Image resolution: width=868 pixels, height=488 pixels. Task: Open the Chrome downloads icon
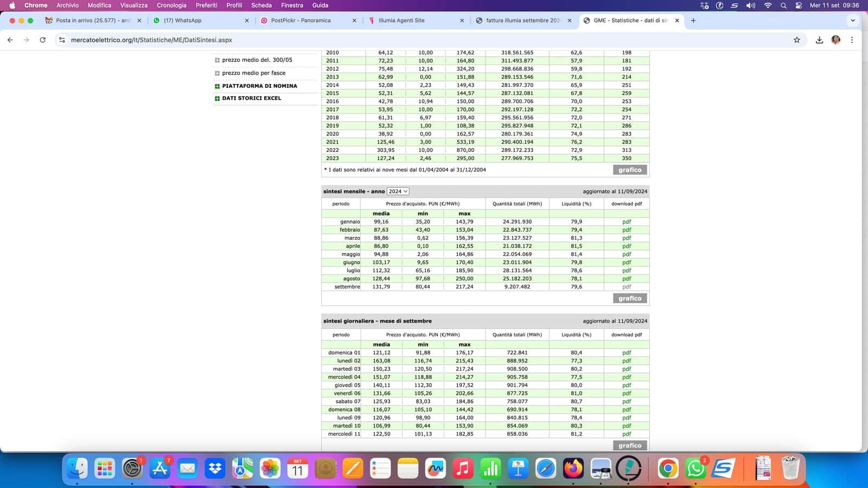pos(819,40)
